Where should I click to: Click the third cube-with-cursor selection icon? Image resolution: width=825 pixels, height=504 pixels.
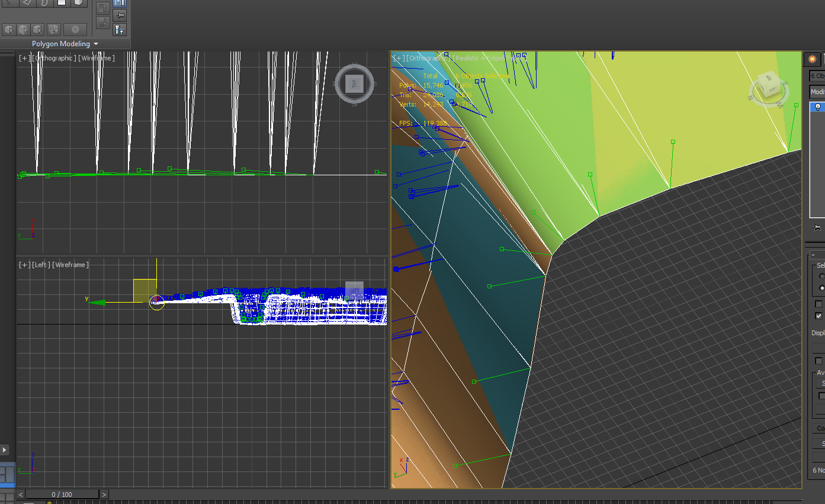[38, 29]
